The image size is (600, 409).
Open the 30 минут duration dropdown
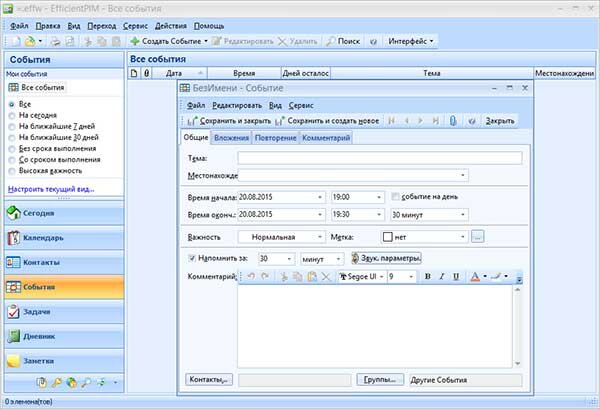coord(463,215)
